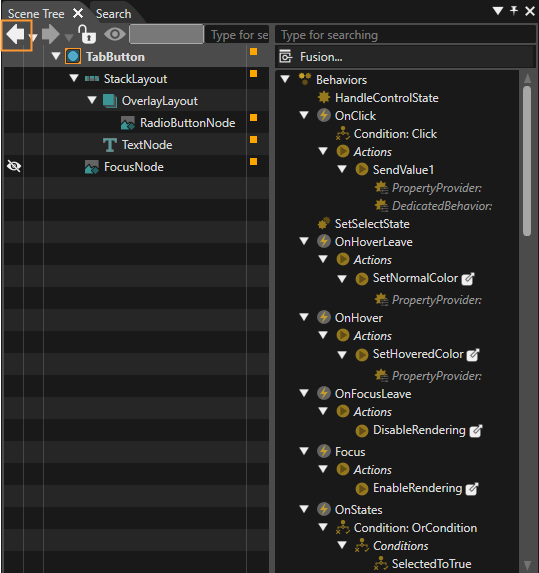Switch to the Search tab
Image resolution: width=539 pixels, height=573 pixels.
pos(113,14)
